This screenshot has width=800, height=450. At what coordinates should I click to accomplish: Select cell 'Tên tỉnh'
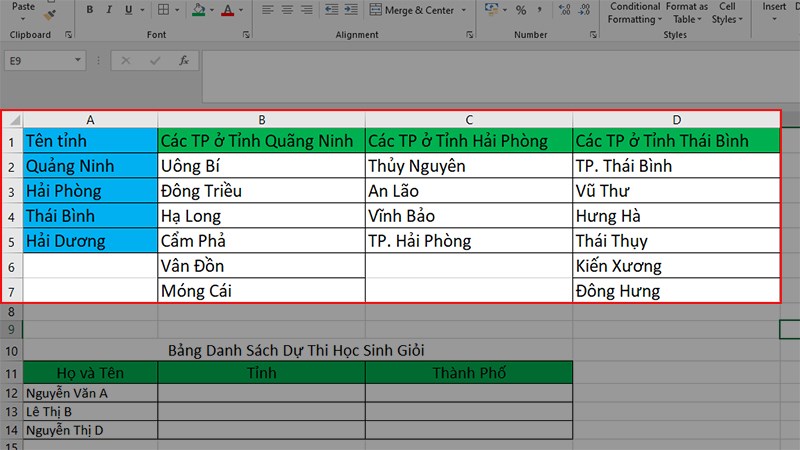coord(90,140)
